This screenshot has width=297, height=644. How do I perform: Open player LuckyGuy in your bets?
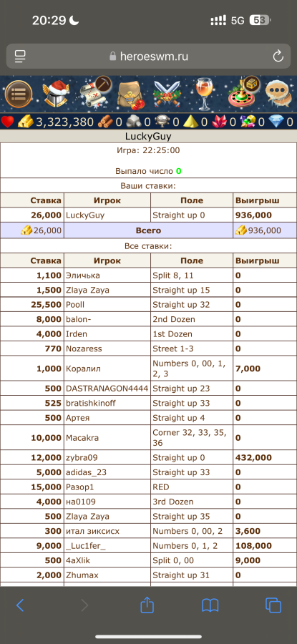tap(85, 215)
